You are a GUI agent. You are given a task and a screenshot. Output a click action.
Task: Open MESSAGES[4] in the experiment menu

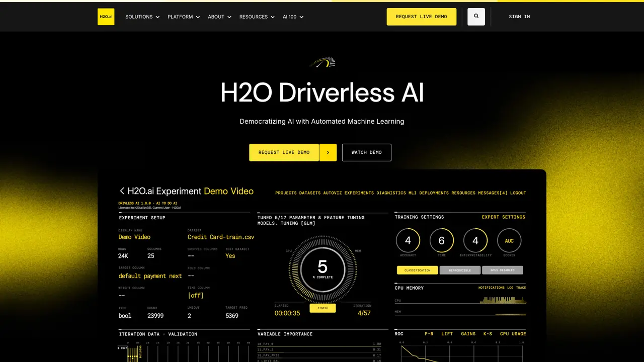[494, 193]
